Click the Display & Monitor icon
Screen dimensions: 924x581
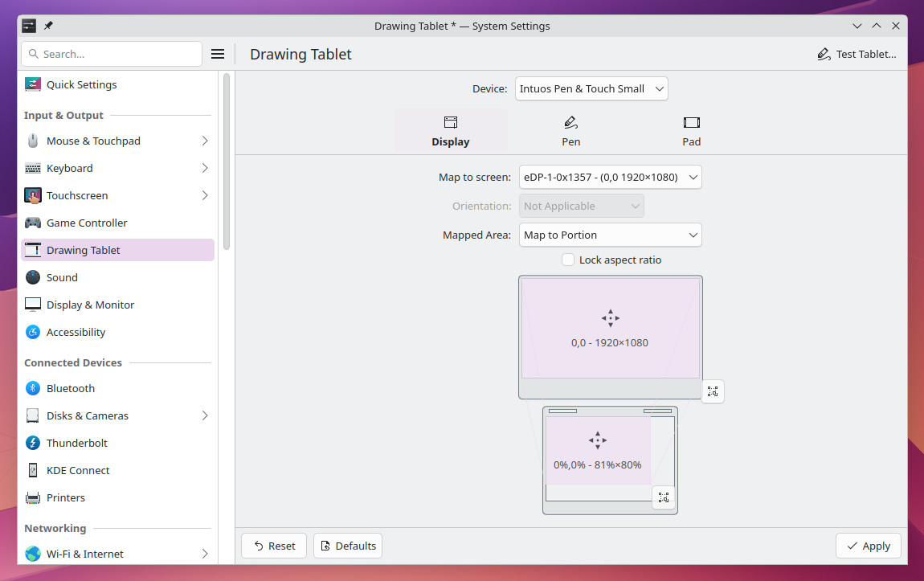click(33, 305)
